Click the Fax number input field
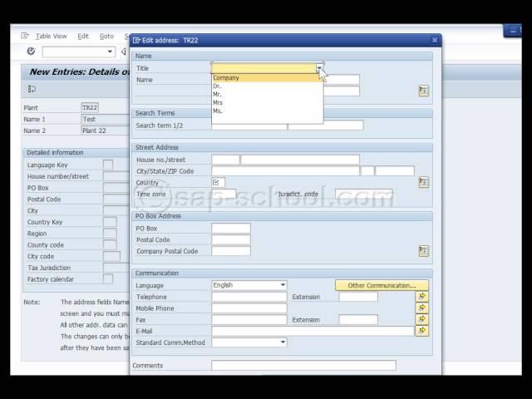The height and width of the screenshot is (399, 532). tap(249, 319)
